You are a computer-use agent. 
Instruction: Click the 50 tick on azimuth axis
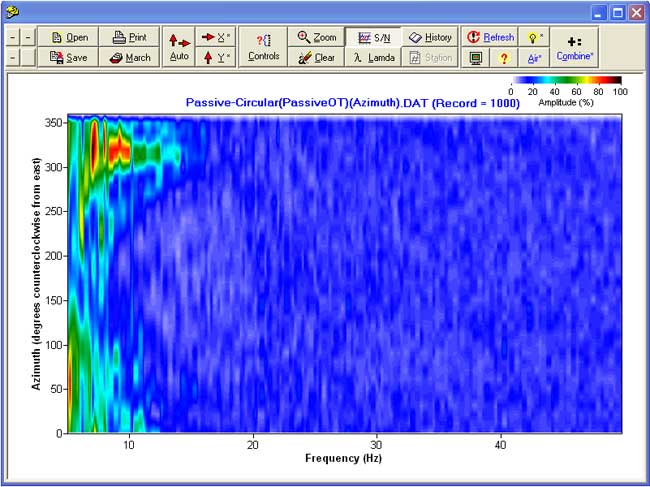point(56,389)
